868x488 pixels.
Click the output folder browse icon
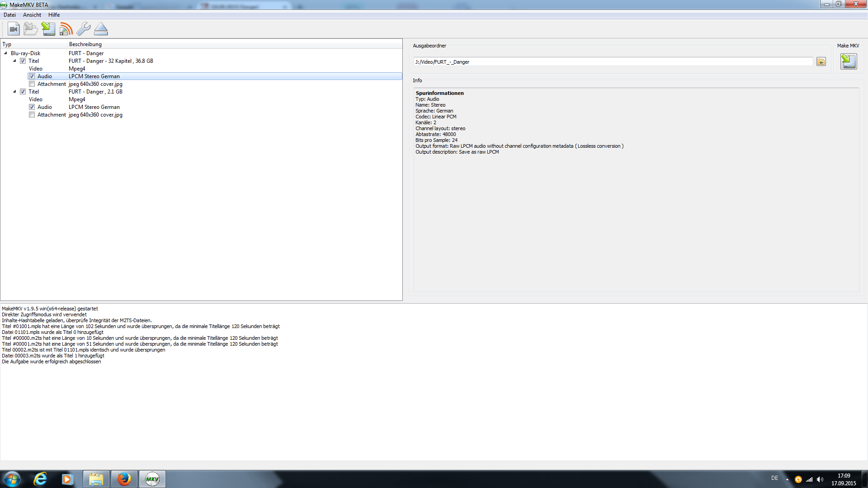click(821, 62)
